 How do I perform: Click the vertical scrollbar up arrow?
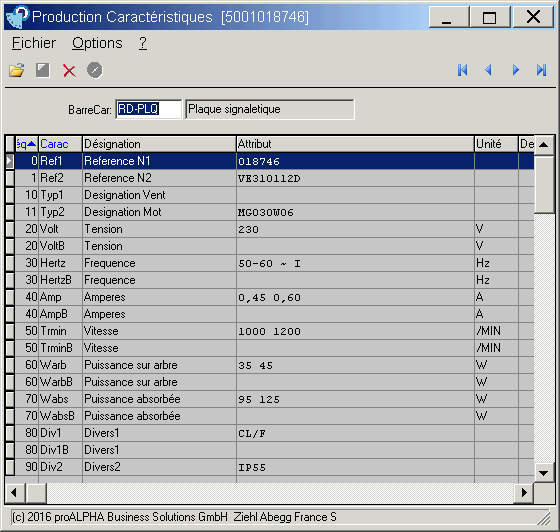[544, 145]
